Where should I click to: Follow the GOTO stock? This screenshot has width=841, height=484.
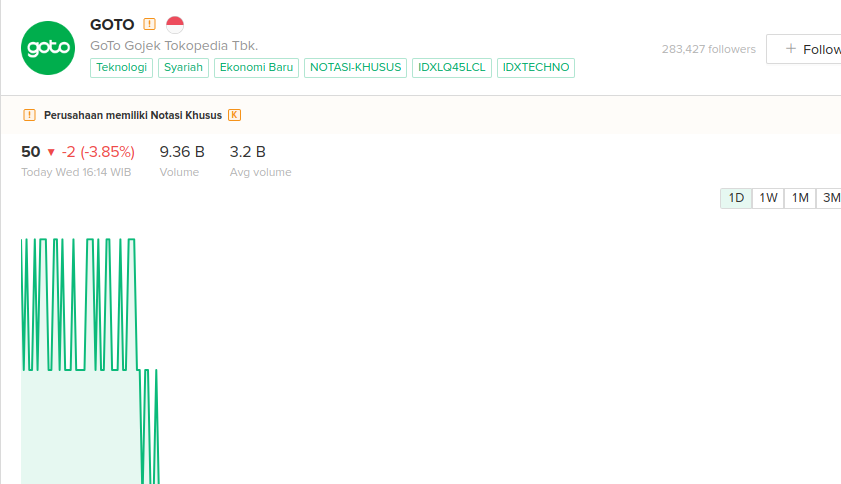pos(803,49)
